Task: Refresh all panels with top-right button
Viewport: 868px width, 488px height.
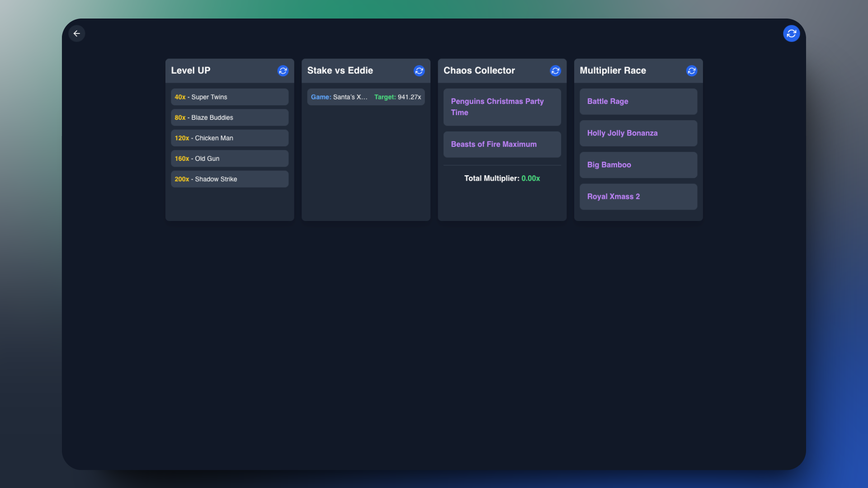Action: 791,33
